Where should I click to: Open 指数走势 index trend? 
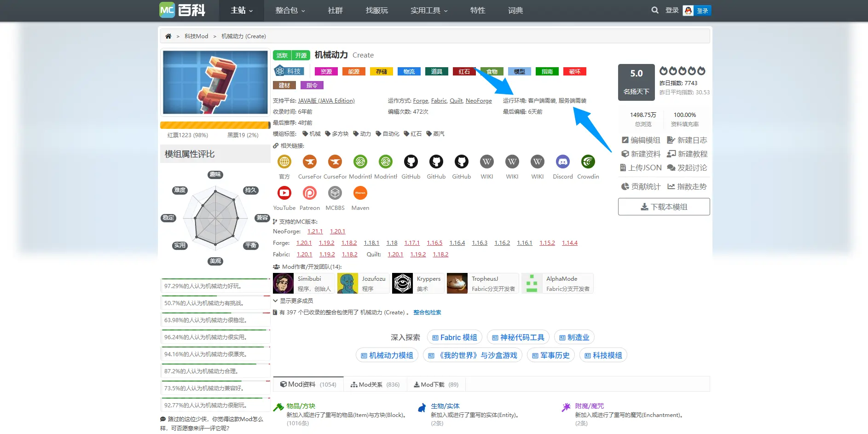coord(687,186)
